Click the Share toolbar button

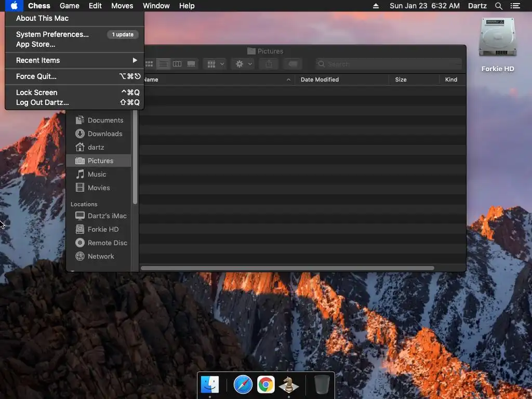tap(269, 64)
